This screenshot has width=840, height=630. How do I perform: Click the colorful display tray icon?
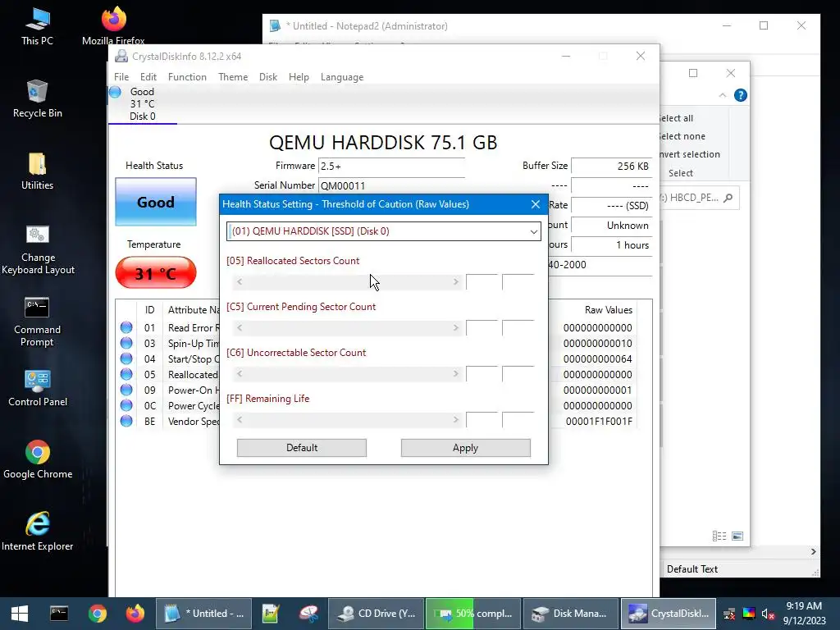(749, 614)
